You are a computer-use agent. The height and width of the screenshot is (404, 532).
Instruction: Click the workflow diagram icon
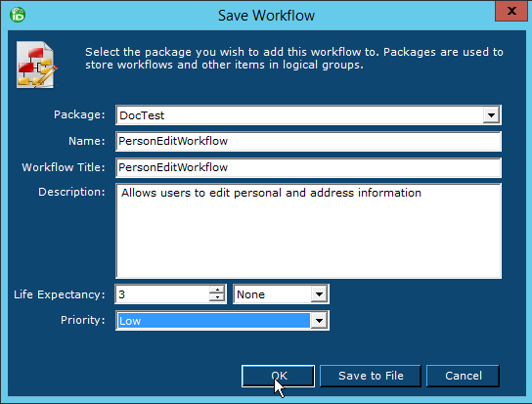(36, 65)
